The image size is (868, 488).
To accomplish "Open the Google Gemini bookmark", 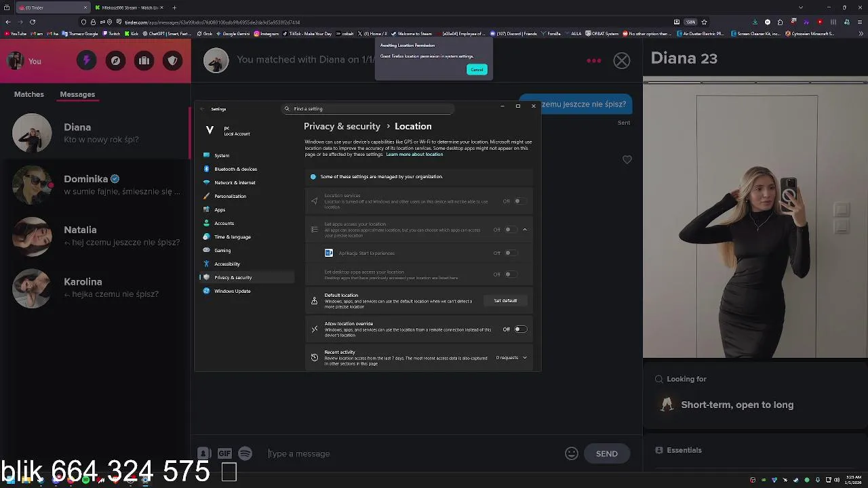I will point(233,33).
